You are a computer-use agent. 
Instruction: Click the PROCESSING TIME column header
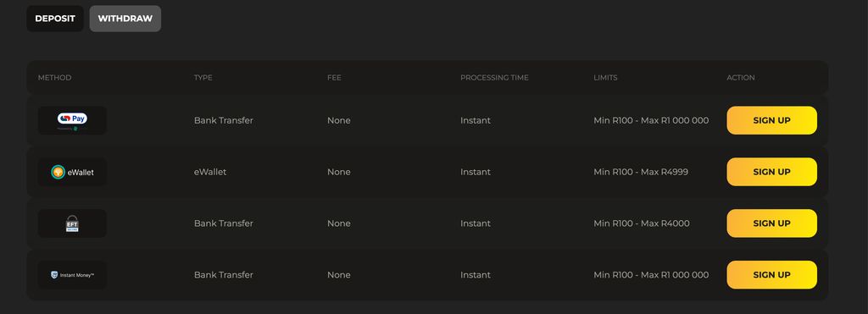[494, 78]
